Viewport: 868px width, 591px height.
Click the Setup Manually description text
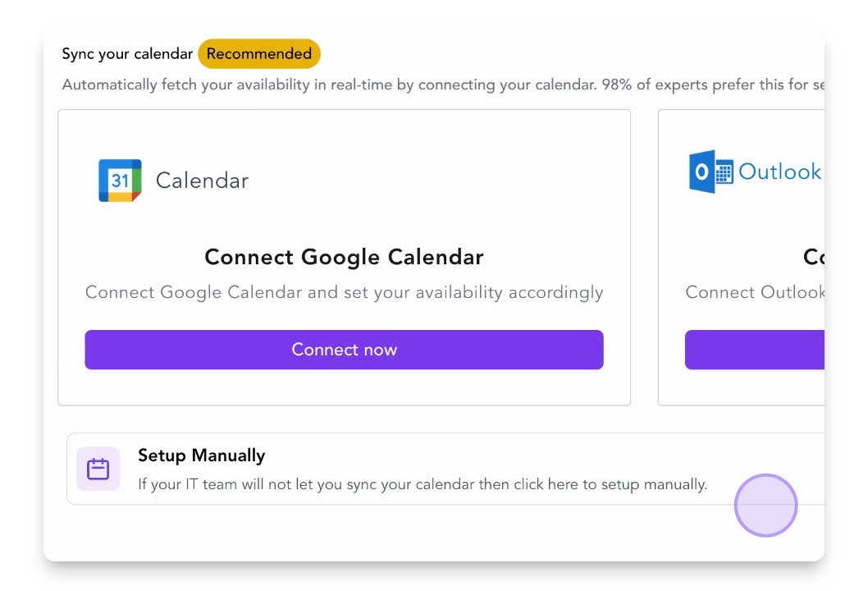click(x=422, y=484)
